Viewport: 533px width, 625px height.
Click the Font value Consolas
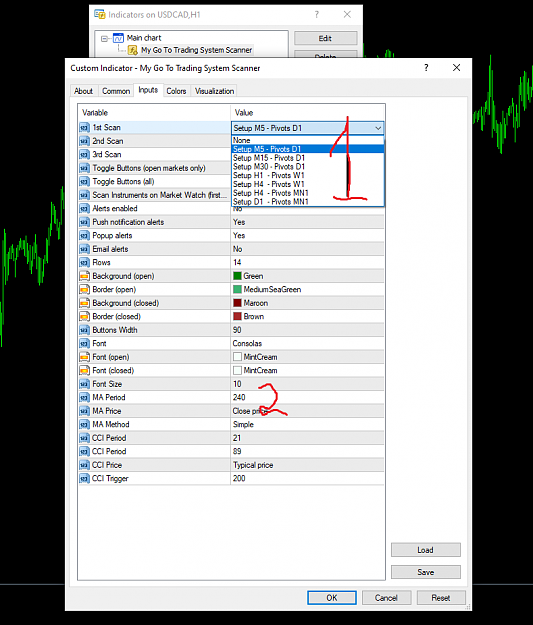(x=247, y=344)
